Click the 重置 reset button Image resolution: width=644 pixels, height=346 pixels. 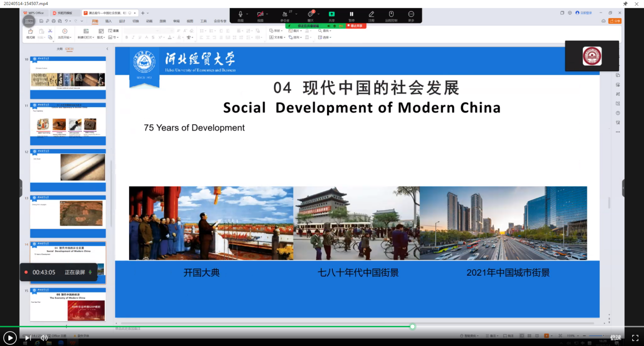(114, 31)
